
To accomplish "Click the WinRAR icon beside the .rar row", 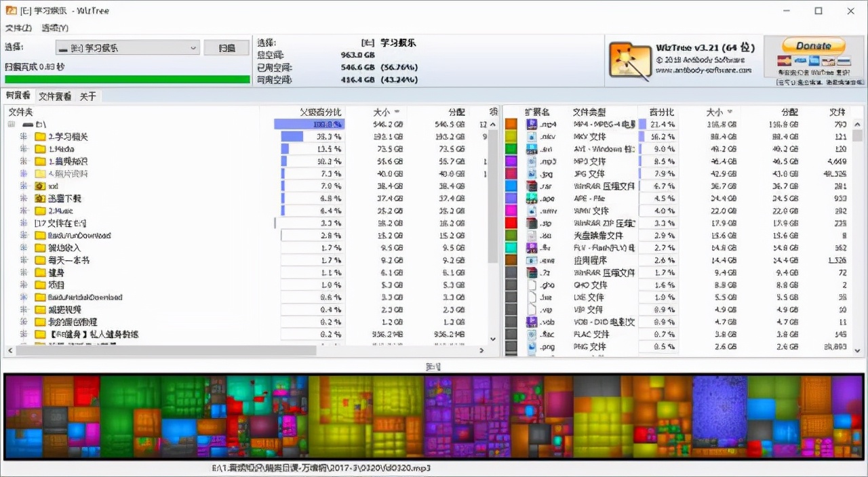I will click(532, 186).
